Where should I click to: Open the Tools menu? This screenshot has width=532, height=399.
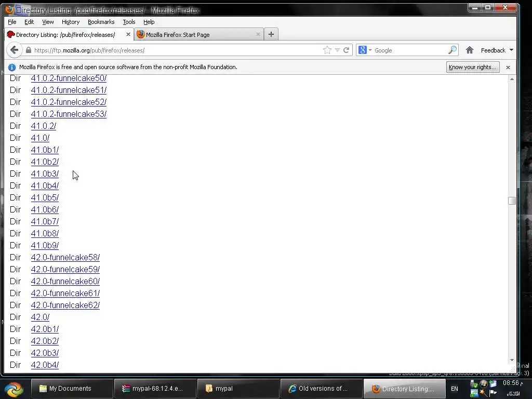[x=129, y=22]
